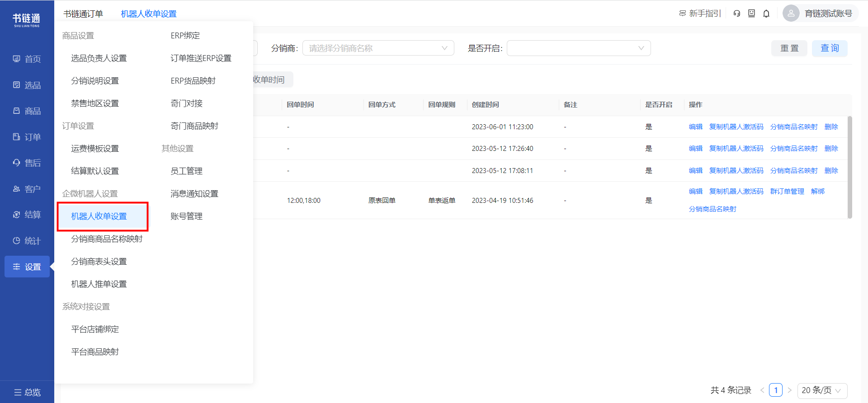Click 删除 in the 2023-06-01 row
The width and height of the screenshot is (868, 403).
831,127
